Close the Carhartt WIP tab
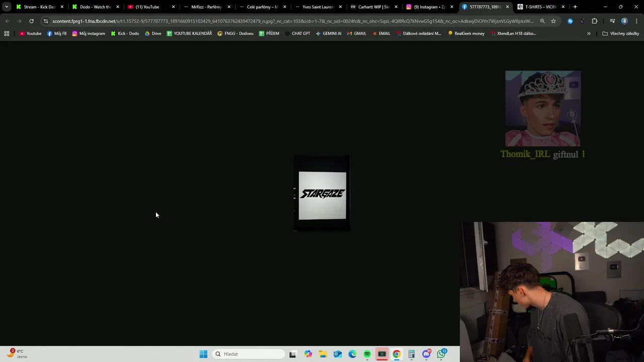The width and height of the screenshot is (644, 362). (x=396, y=7)
